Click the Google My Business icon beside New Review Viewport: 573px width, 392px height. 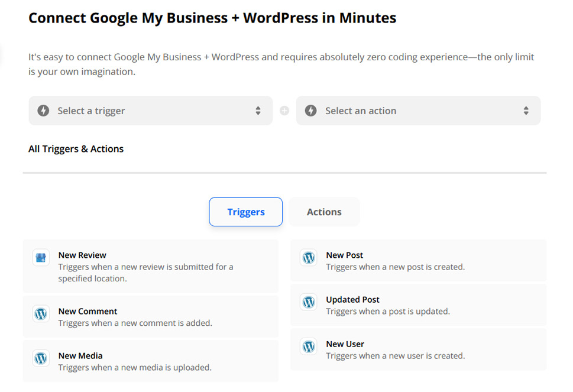(x=41, y=258)
